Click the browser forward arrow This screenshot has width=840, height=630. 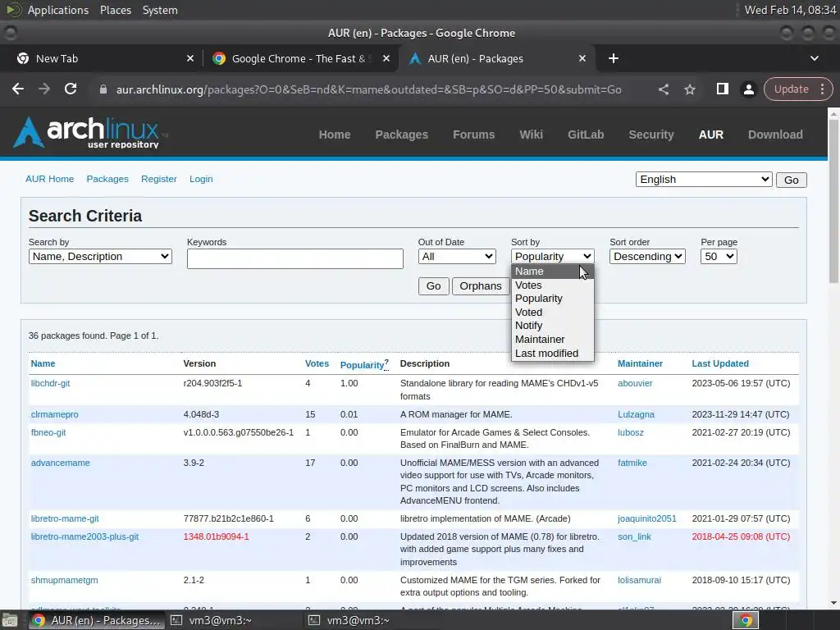(x=44, y=89)
